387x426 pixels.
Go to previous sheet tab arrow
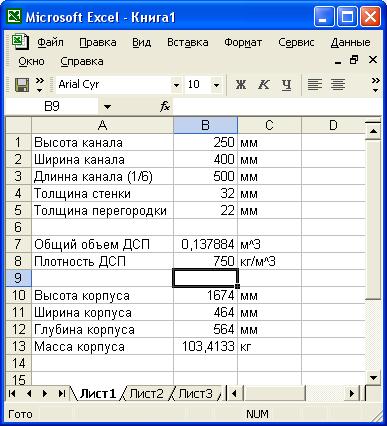(x=29, y=394)
